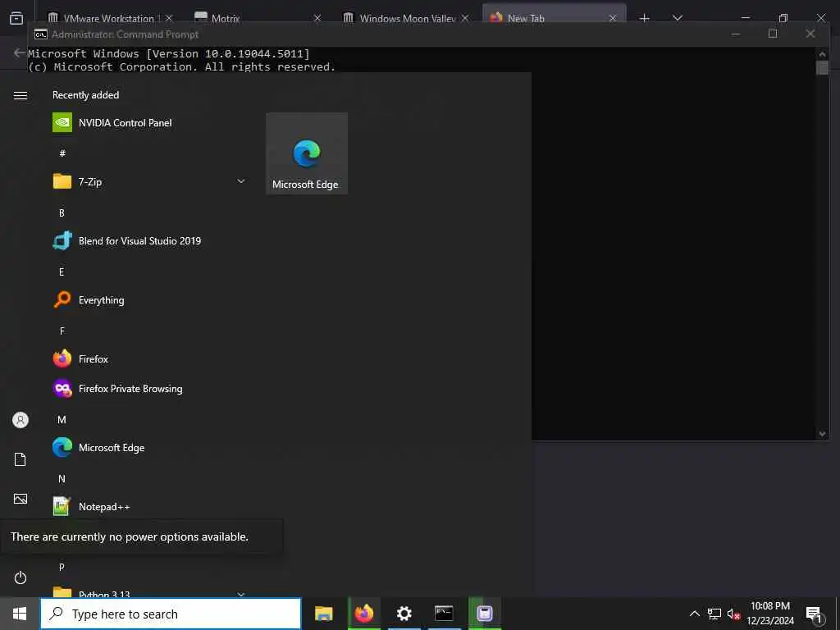Click the Recently added heading

(x=85, y=95)
